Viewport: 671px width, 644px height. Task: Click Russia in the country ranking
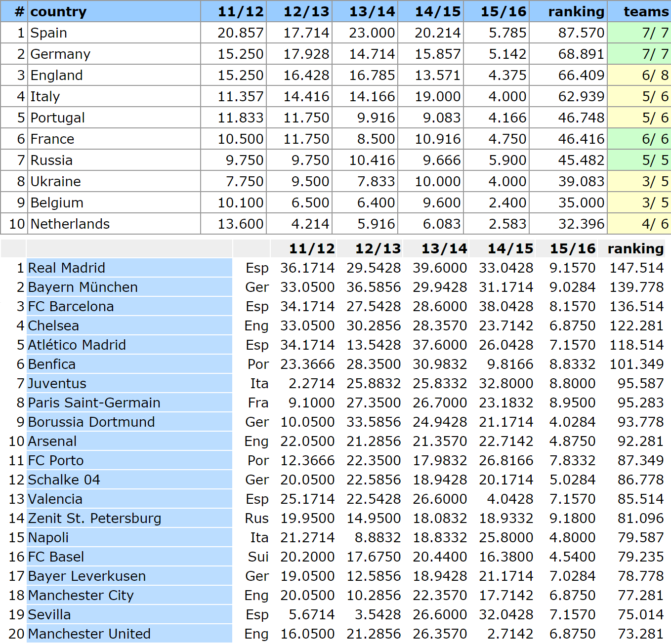point(51,160)
